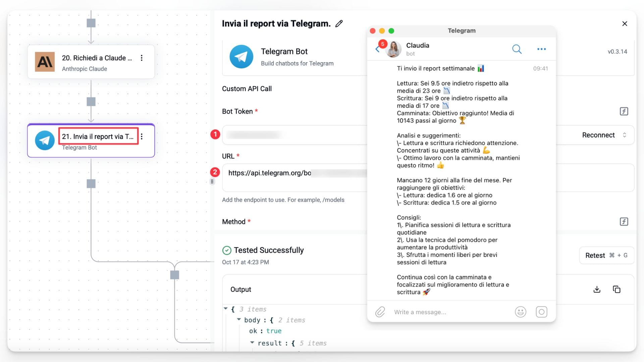Toggle dynamic value for Bot Token
The height and width of the screenshot is (362, 644).
[x=624, y=111]
